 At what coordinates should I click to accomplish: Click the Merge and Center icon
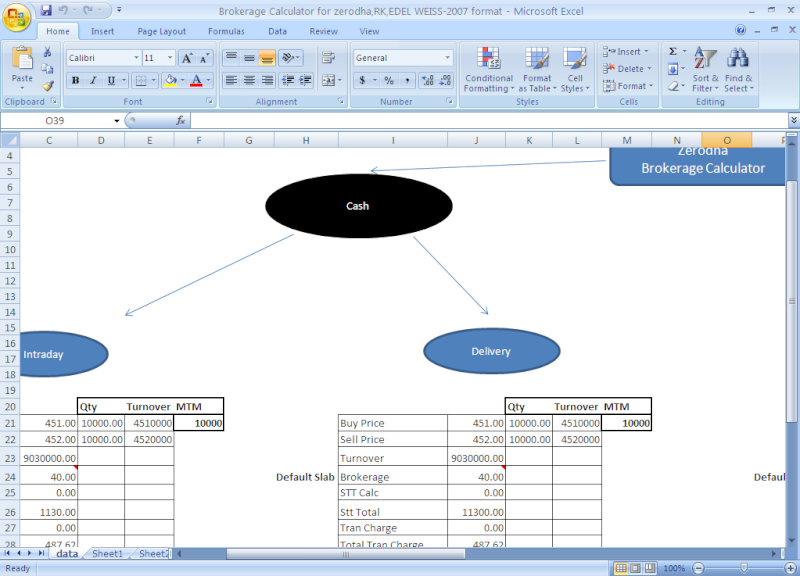tap(329, 80)
